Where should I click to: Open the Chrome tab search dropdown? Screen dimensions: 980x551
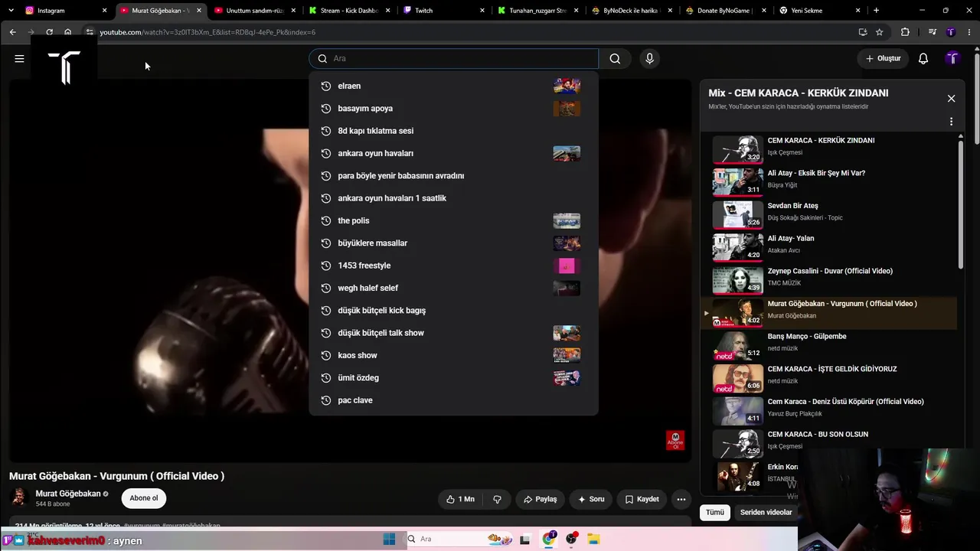coord(11,11)
